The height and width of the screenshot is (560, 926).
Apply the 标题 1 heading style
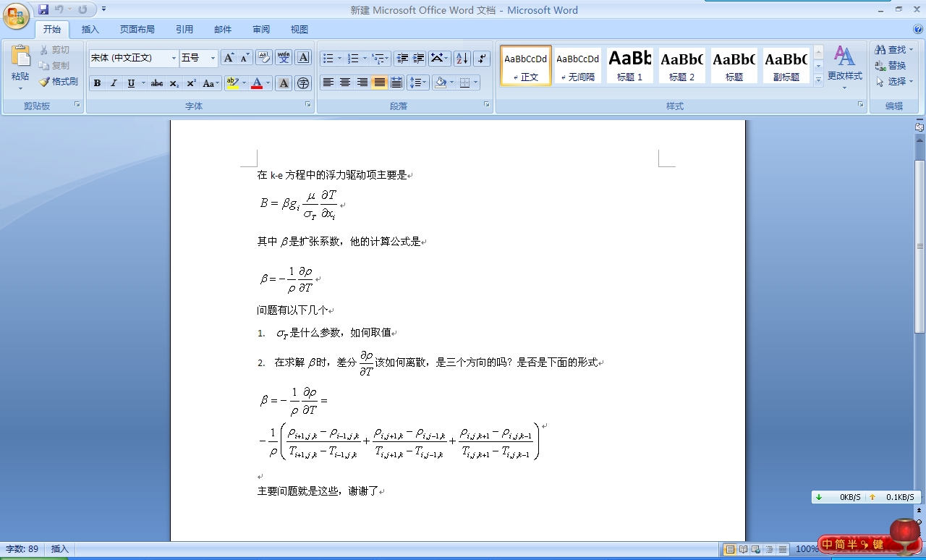coord(629,65)
